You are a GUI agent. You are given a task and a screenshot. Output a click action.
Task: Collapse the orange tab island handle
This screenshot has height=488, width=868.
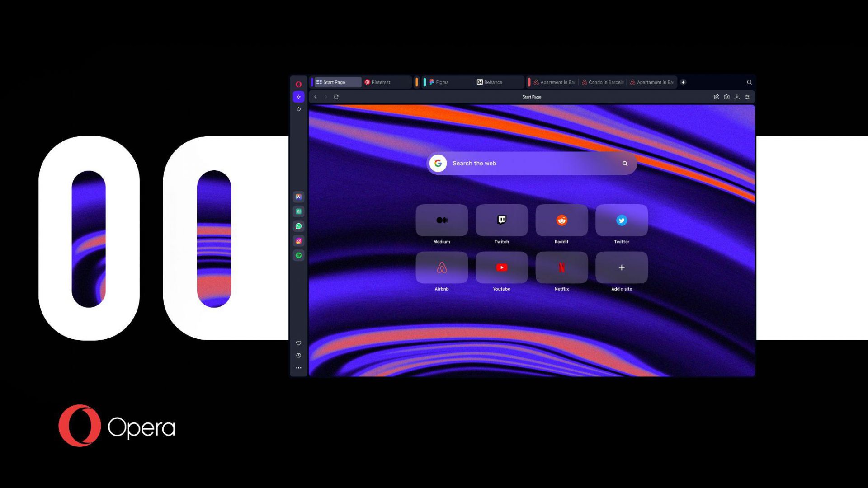417,82
